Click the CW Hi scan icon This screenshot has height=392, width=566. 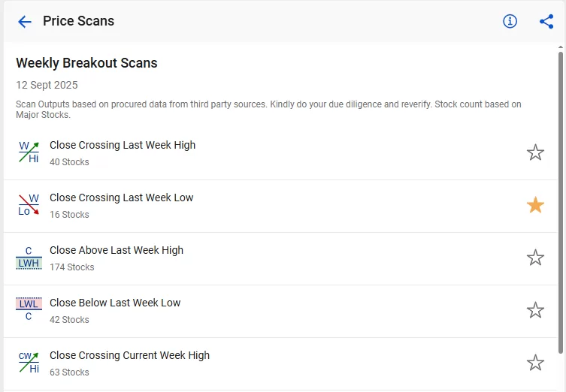coord(29,362)
